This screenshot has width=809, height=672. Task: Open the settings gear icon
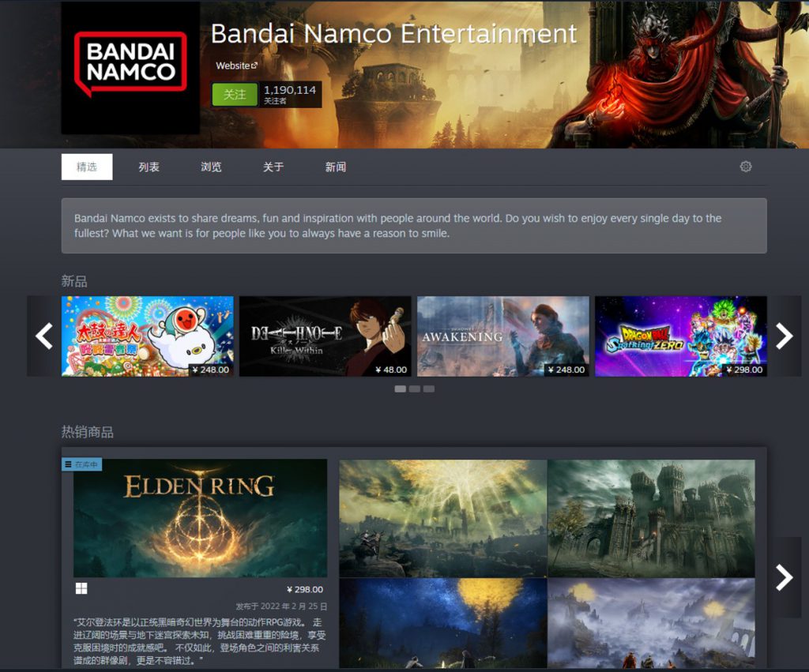pyautogui.click(x=746, y=167)
